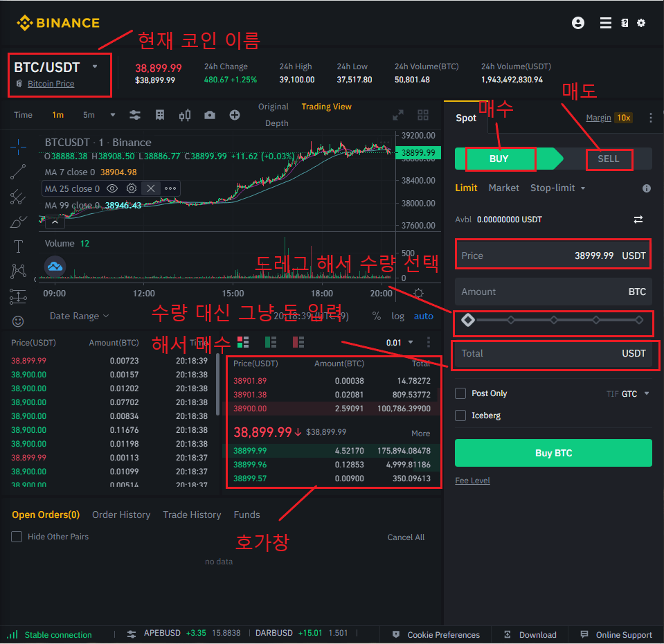
Task: Expand the Date Range dropdown
Action: coord(79,316)
